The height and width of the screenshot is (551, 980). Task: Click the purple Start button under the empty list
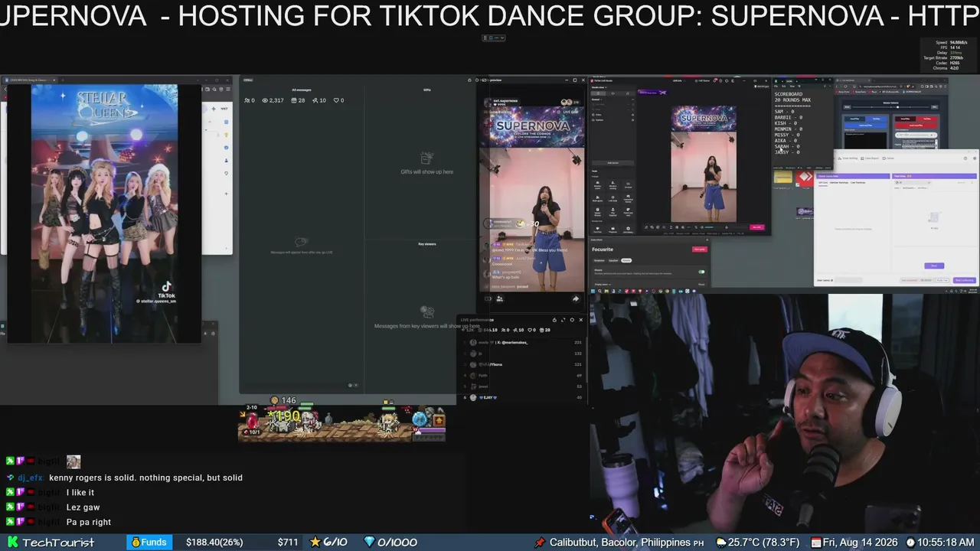click(934, 266)
